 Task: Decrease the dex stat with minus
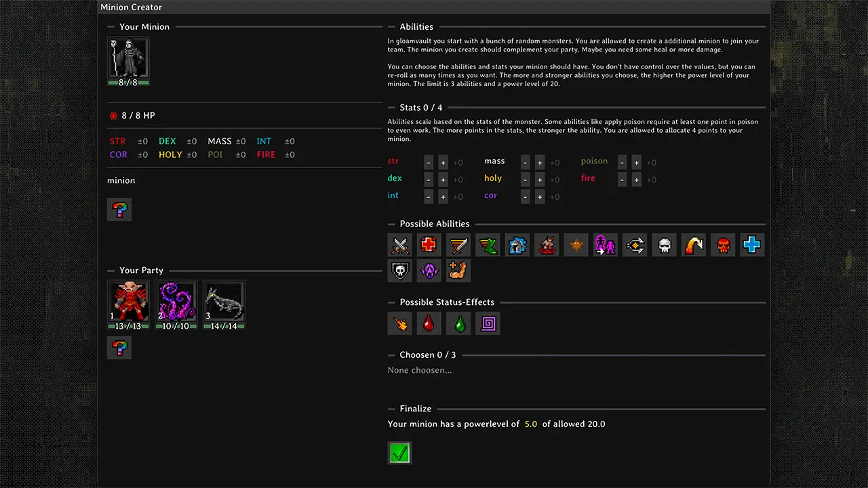(429, 180)
